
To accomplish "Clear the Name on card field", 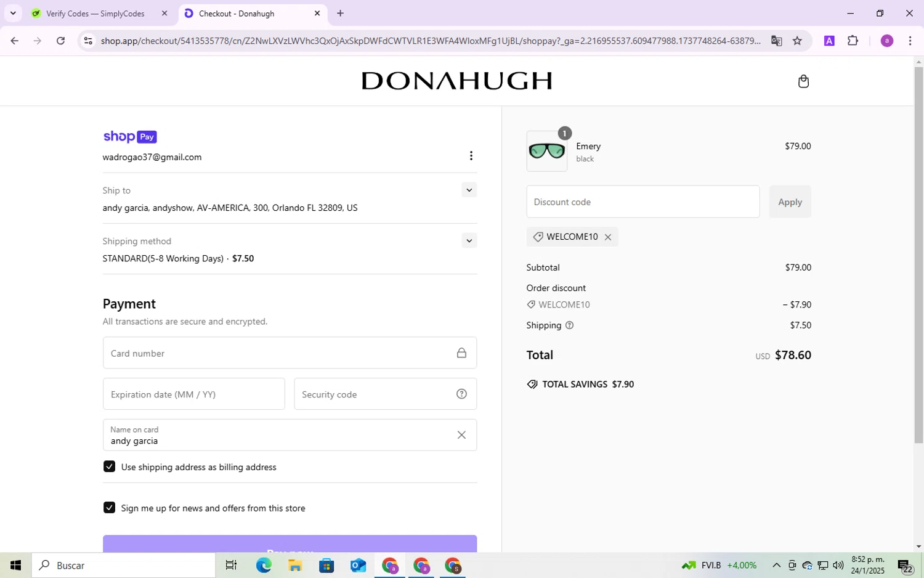I will pyautogui.click(x=461, y=435).
